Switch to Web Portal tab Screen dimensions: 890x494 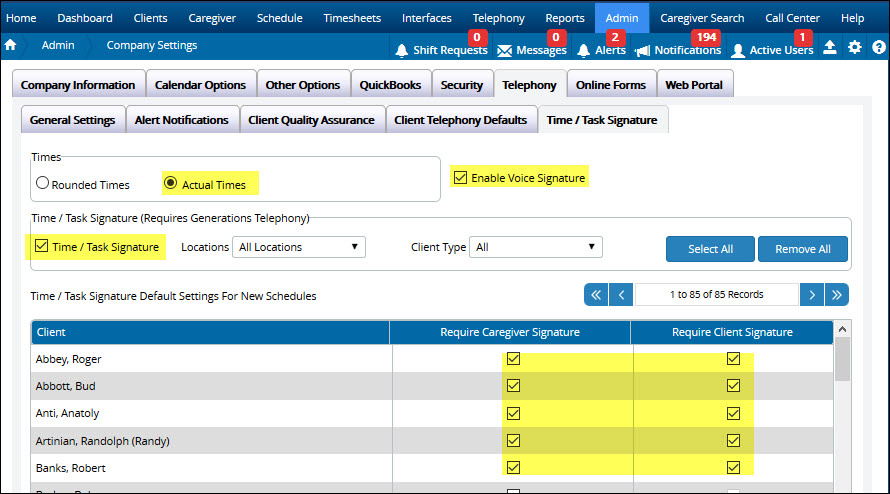tap(694, 85)
